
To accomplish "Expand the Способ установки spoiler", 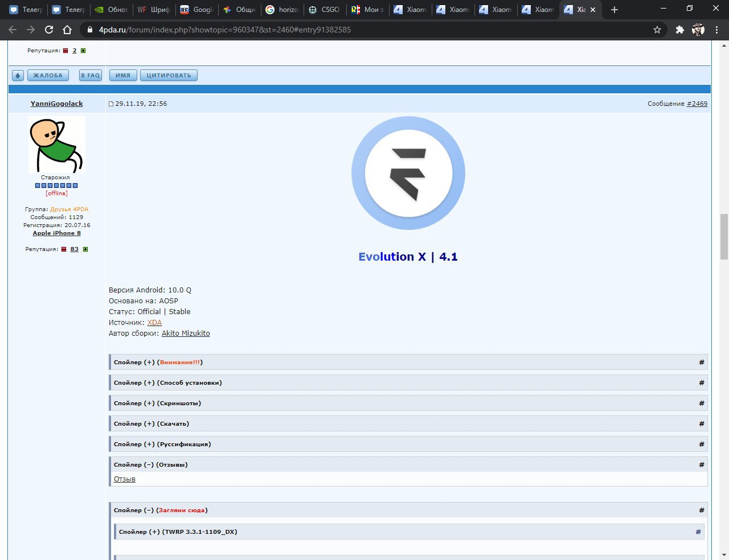I will [408, 382].
